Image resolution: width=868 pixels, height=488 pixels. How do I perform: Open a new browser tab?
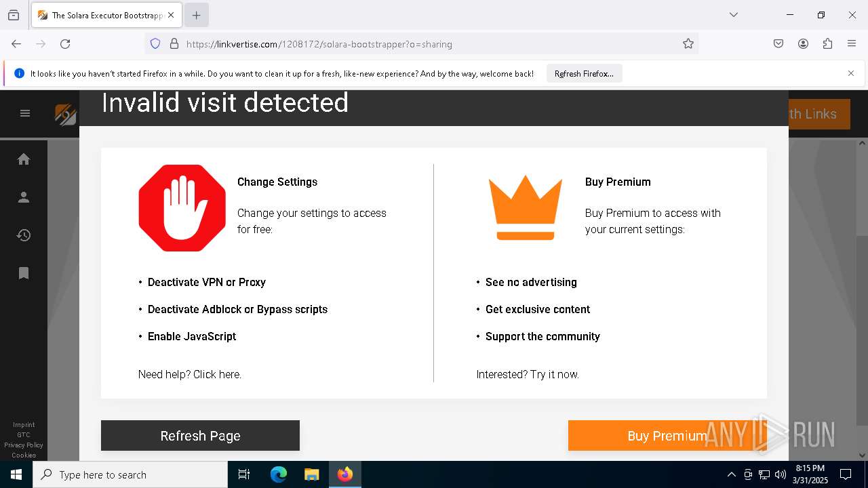tap(196, 15)
